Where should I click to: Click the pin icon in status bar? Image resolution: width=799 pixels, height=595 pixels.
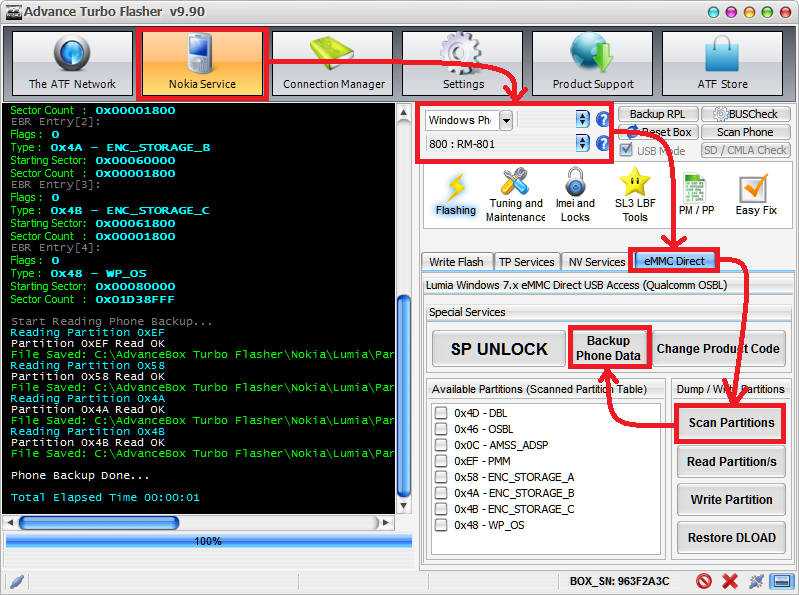tap(756, 581)
